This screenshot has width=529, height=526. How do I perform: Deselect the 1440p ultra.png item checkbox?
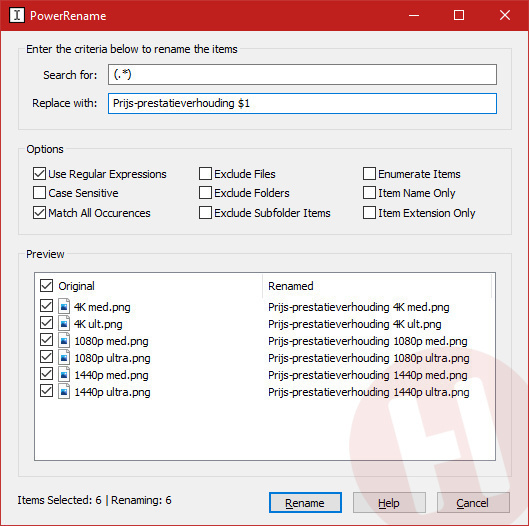tap(47, 391)
